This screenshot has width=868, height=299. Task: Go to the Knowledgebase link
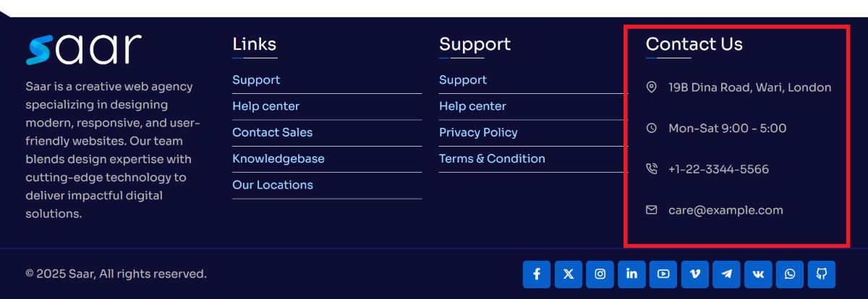point(278,159)
